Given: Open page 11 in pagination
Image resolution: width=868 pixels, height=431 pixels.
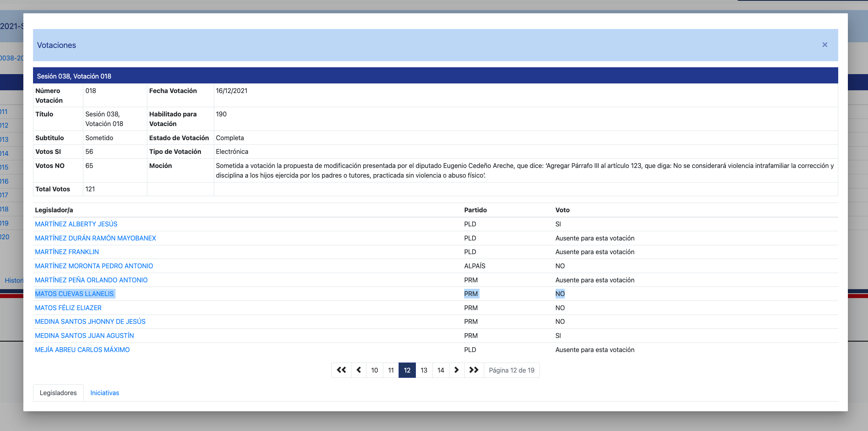Looking at the screenshot, I should [x=391, y=370].
